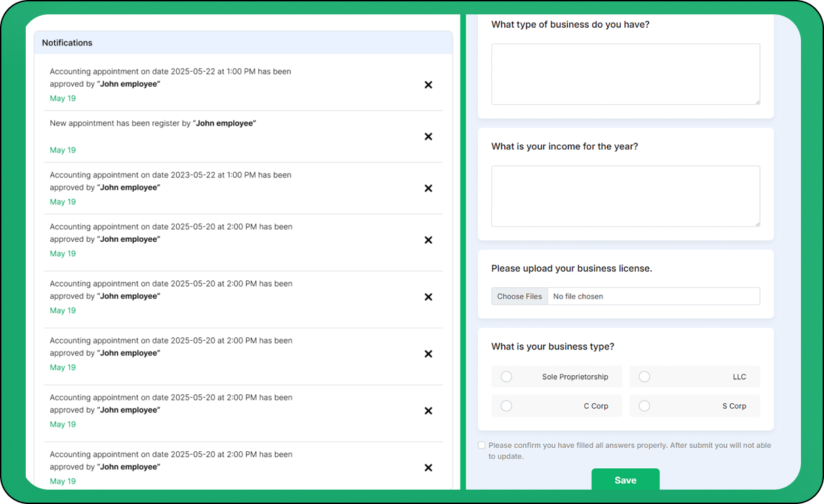Close the 'New appointment has been register' notification
Screen dimensions: 824x504
tap(428, 137)
